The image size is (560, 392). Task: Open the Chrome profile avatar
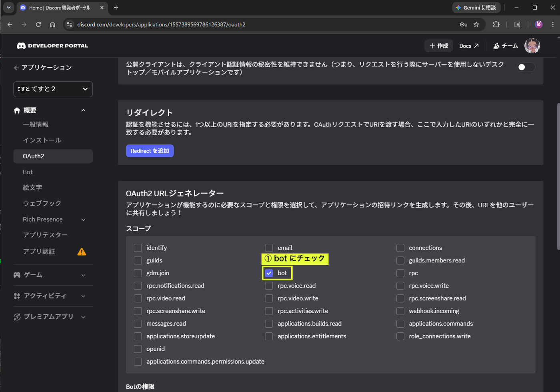pyautogui.click(x=538, y=24)
